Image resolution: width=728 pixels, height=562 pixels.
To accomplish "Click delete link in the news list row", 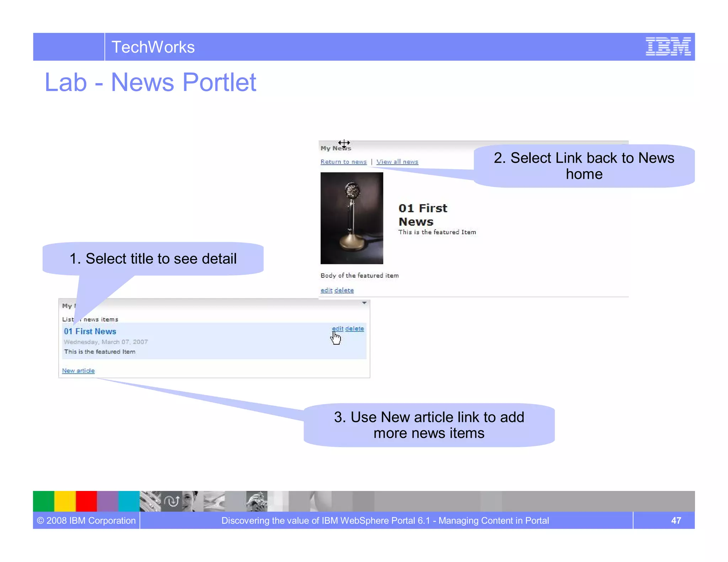I will [354, 329].
